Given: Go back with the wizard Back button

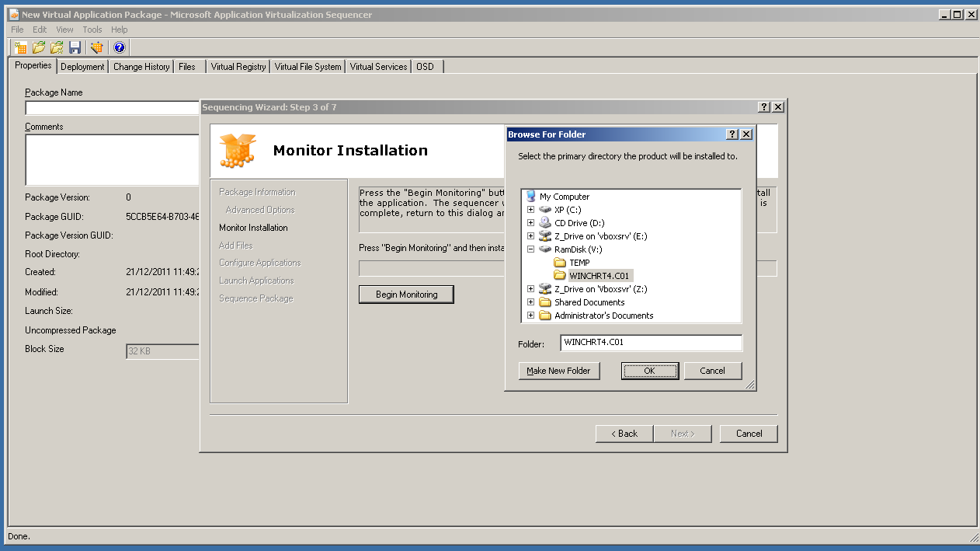Looking at the screenshot, I should click(624, 434).
